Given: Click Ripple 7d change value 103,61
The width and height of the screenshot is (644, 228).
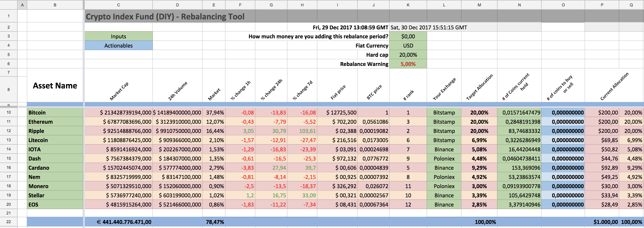Looking at the screenshot, I should (x=302, y=131).
